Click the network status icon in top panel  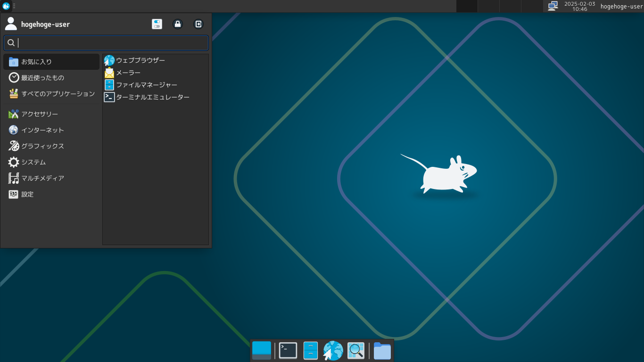pos(553,6)
